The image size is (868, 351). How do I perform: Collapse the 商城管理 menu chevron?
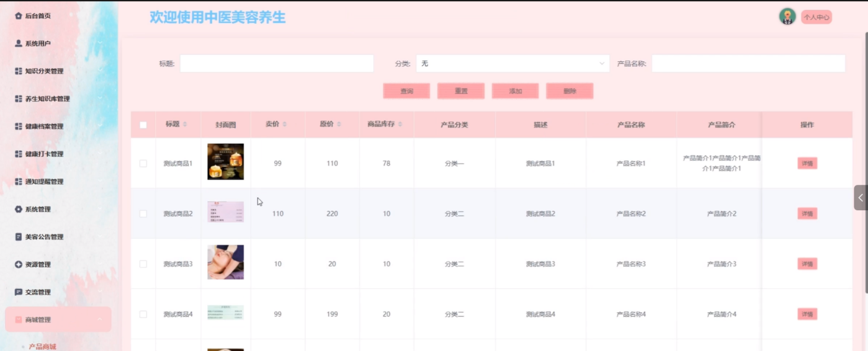click(x=101, y=320)
